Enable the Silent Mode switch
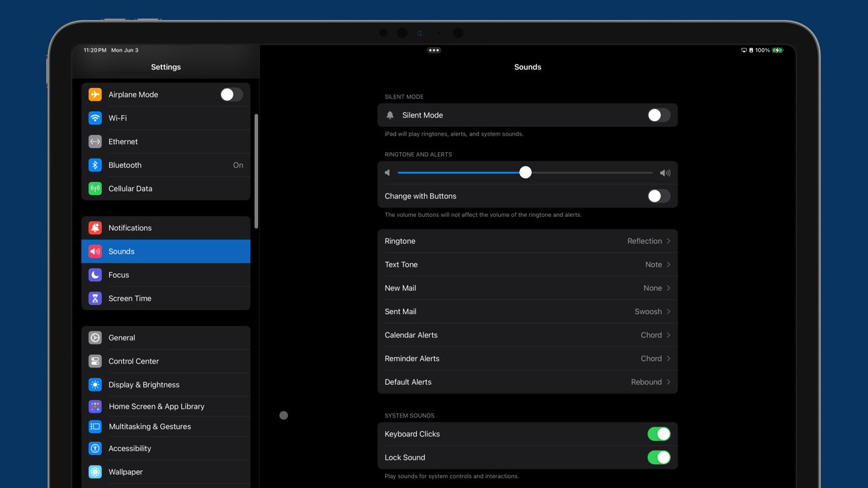The width and height of the screenshot is (868, 488). point(659,115)
